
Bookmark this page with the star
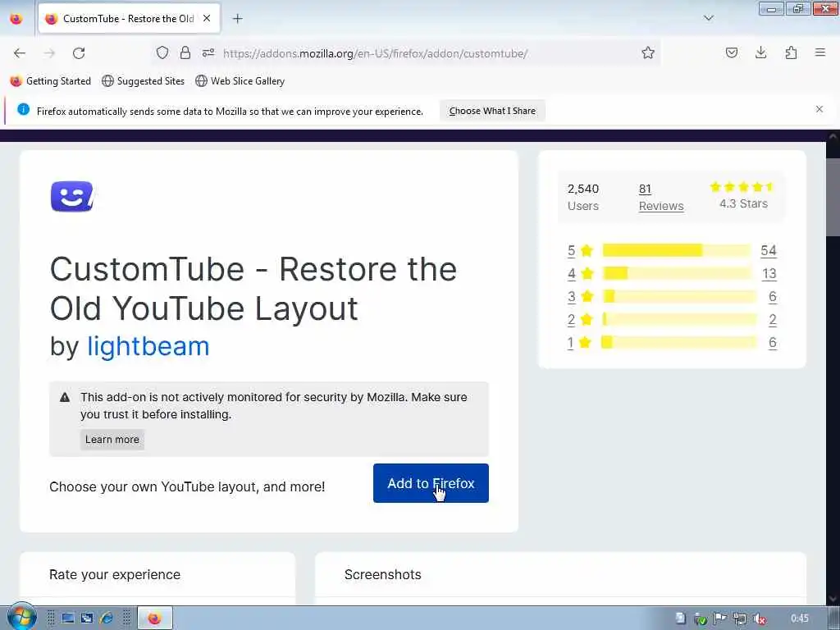coord(648,52)
